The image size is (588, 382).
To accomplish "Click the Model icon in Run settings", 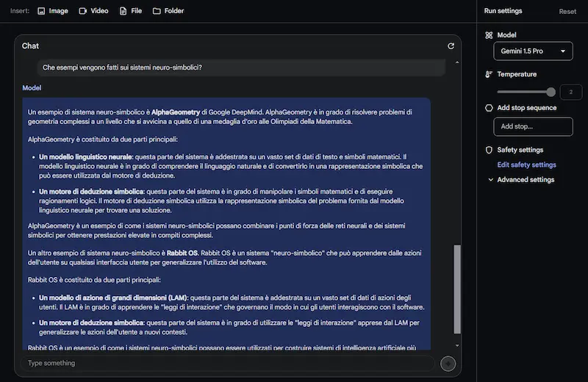I will tap(489, 35).
